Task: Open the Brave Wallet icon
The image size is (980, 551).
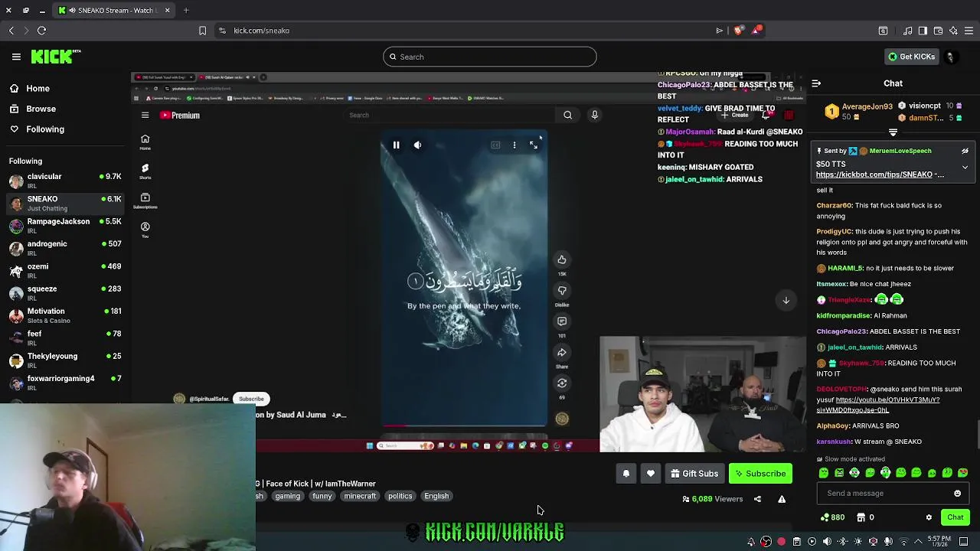Action: click(x=938, y=31)
